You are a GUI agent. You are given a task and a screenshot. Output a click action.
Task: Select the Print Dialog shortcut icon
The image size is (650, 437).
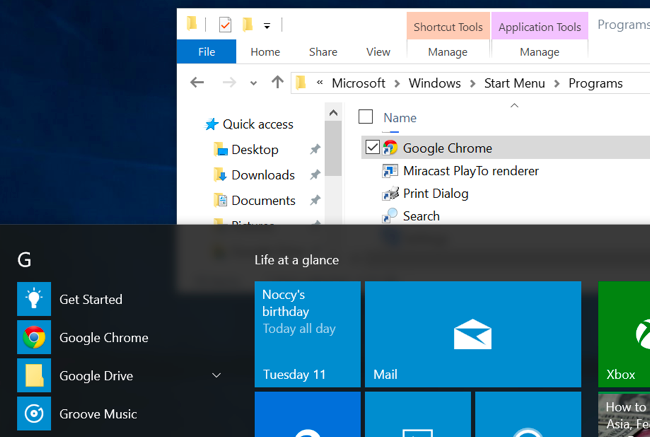click(390, 193)
